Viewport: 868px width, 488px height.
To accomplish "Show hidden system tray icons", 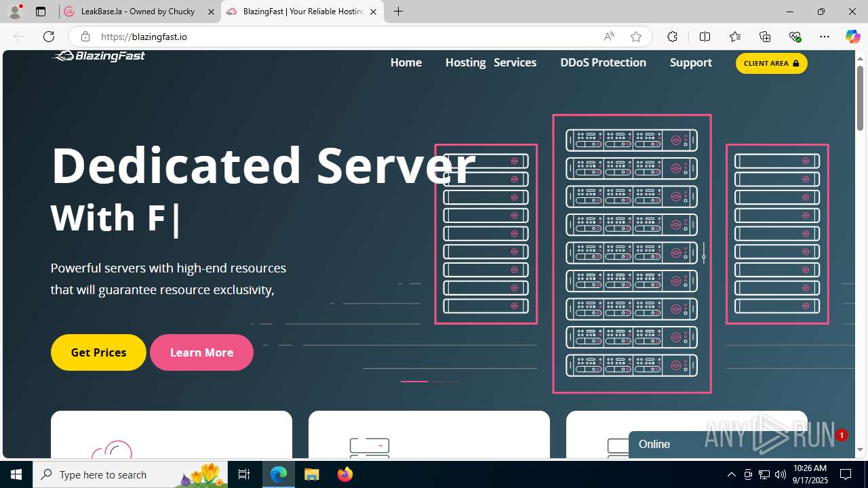I will (x=731, y=474).
